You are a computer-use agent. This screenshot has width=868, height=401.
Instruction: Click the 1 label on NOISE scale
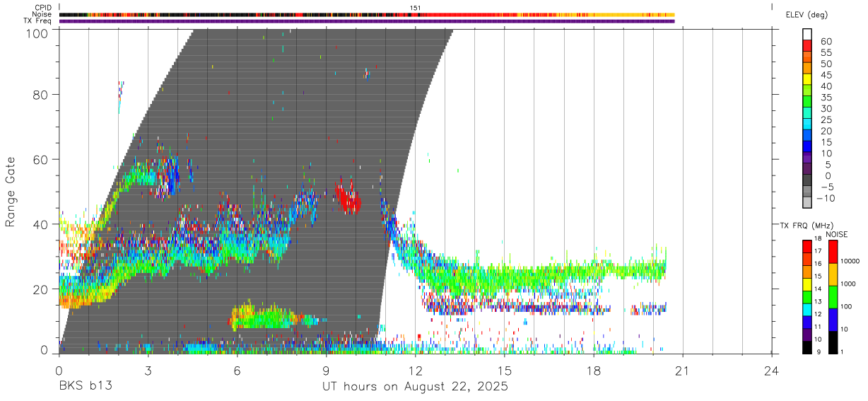tap(843, 351)
